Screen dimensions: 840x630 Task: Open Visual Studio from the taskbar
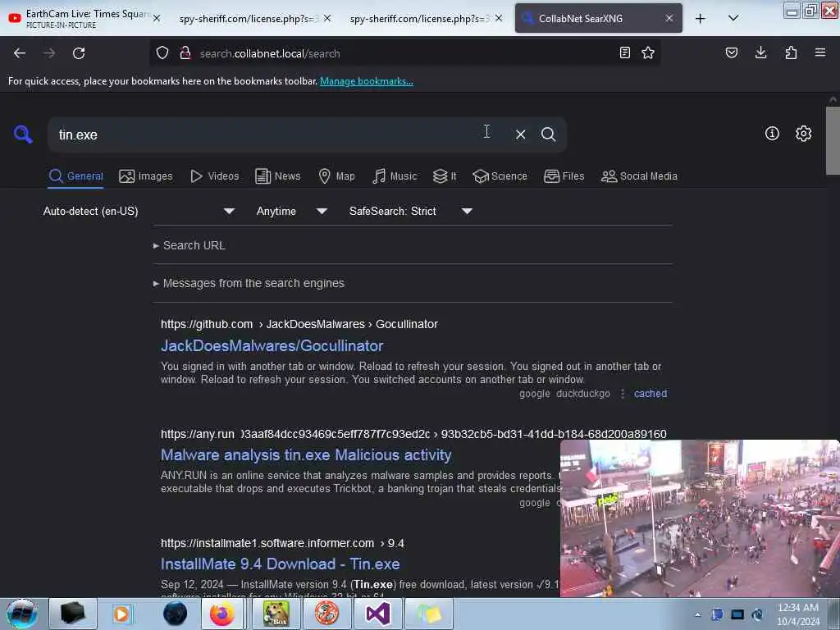pyautogui.click(x=377, y=614)
